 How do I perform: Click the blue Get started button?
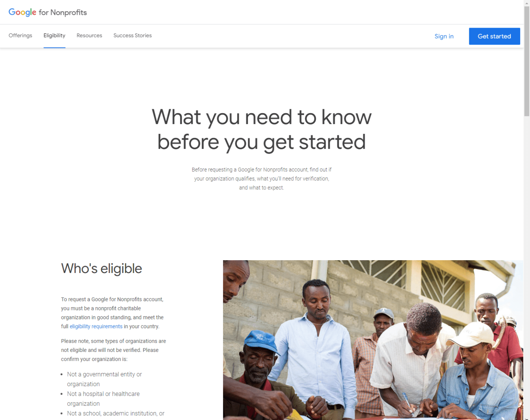[494, 36]
